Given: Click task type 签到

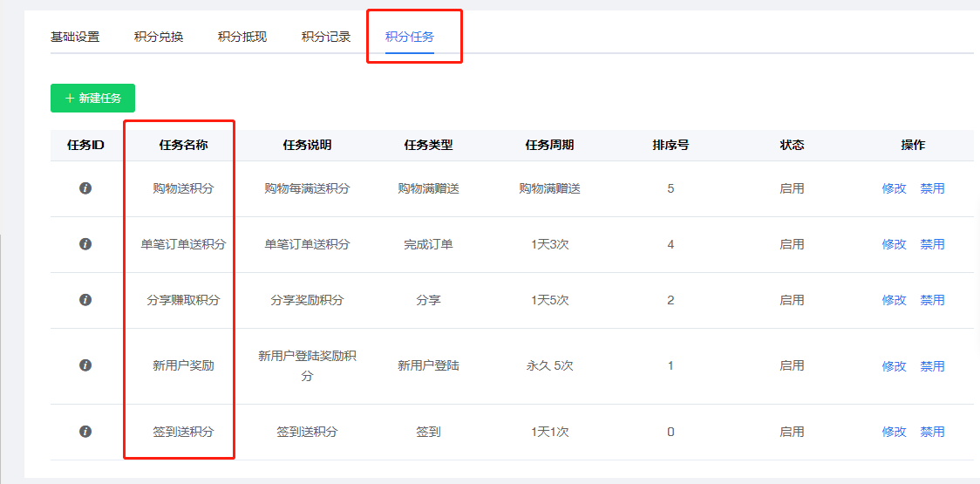Looking at the screenshot, I should (428, 431).
